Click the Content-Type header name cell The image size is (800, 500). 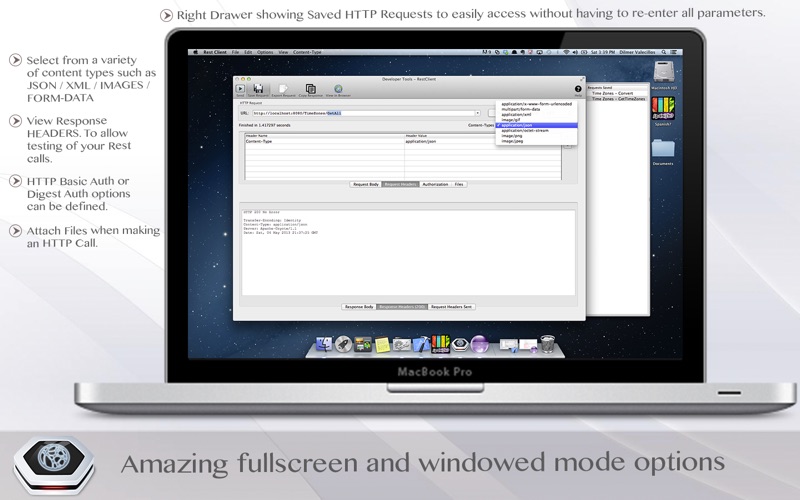(324, 141)
